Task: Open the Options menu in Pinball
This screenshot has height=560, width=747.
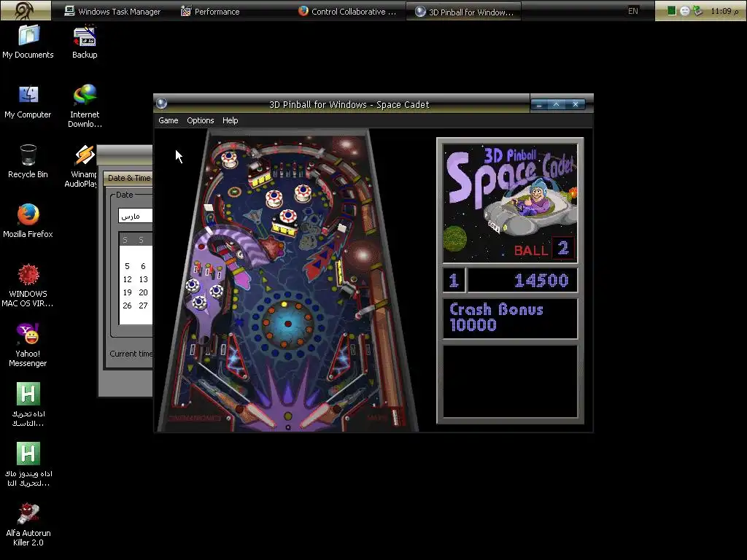Action: pyautogui.click(x=200, y=120)
